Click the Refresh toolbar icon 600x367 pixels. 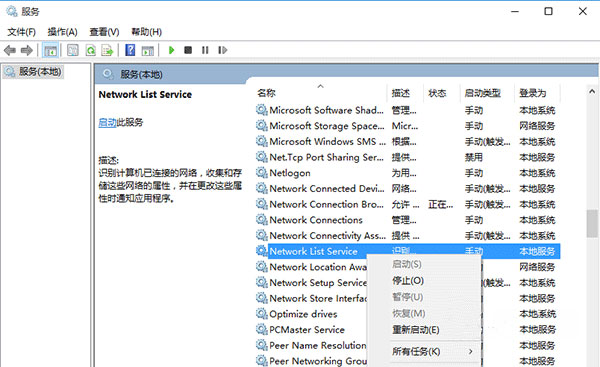click(90, 50)
